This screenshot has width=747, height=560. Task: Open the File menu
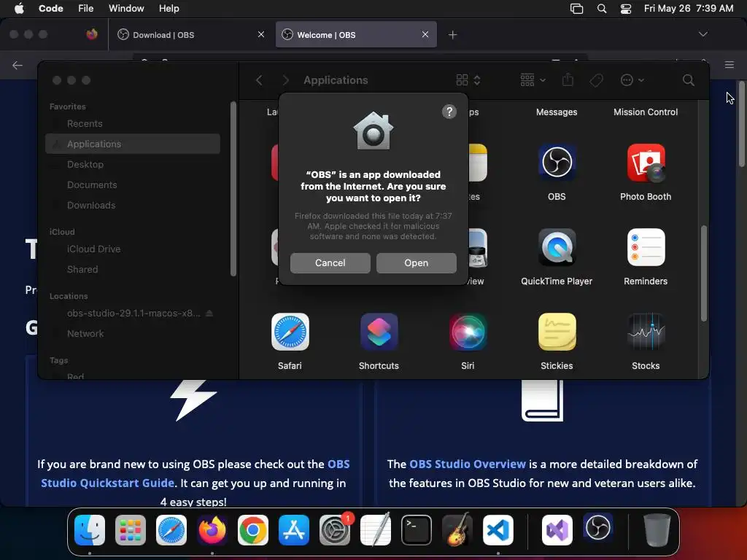click(86, 9)
